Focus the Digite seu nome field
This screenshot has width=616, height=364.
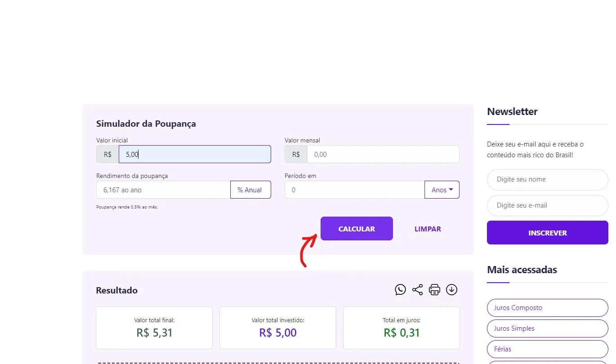click(548, 179)
